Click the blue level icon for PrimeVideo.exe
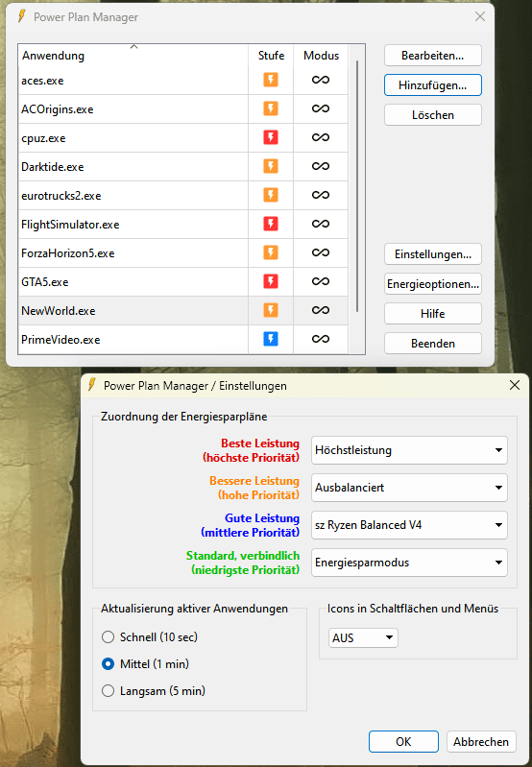 [x=271, y=339]
